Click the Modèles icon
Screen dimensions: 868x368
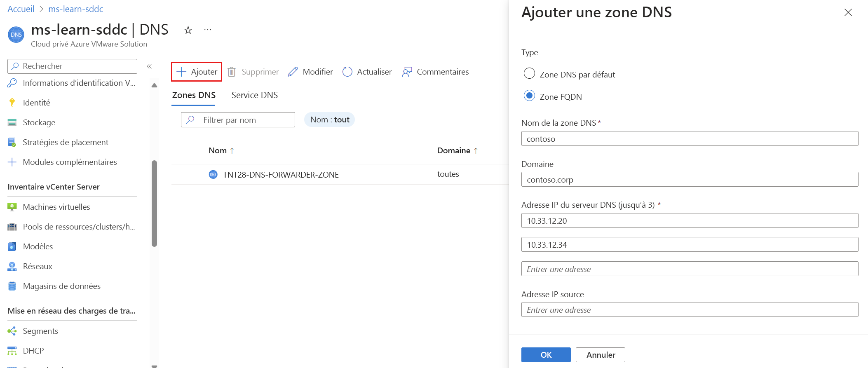click(x=12, y=246)
